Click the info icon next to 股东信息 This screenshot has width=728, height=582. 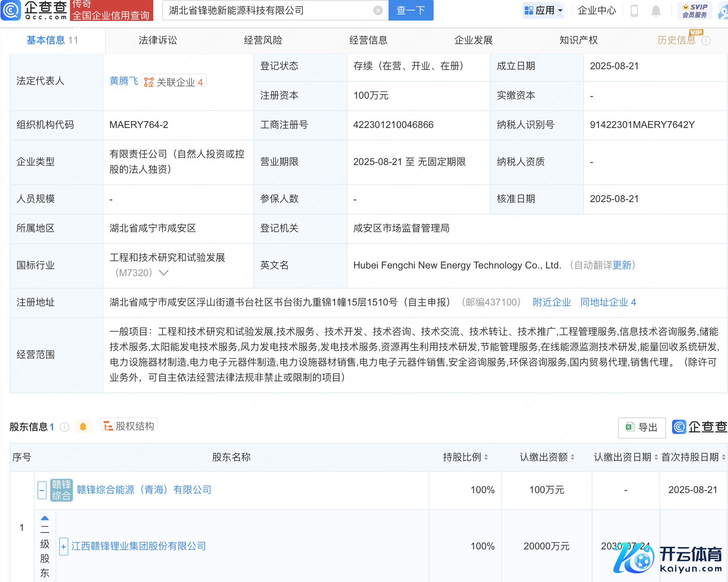(64, 427)
